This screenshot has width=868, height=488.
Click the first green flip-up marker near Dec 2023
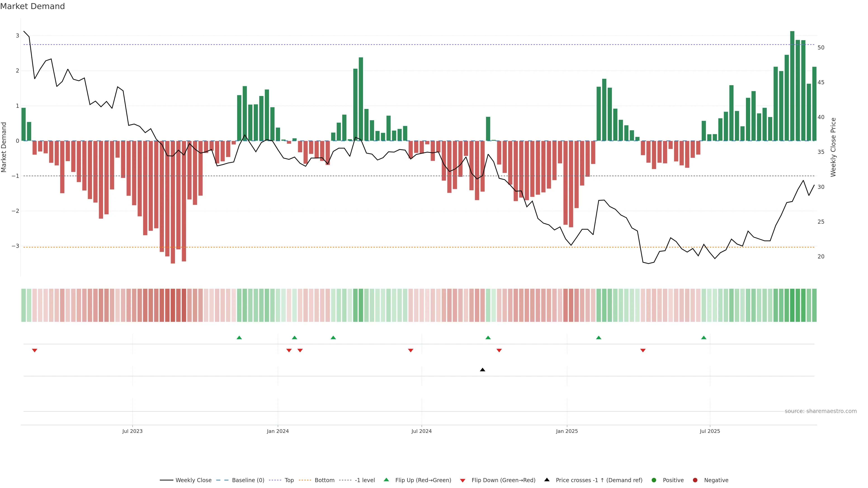[239, 338]
